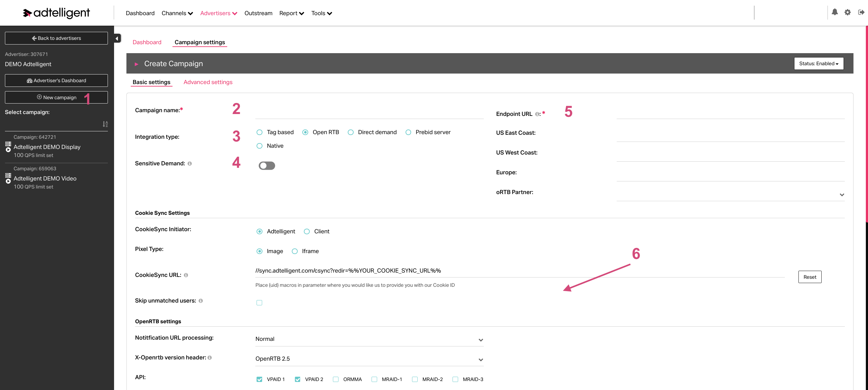868x390 pixels.
Task: Open the Report dropdown menu
Action: 292,13
